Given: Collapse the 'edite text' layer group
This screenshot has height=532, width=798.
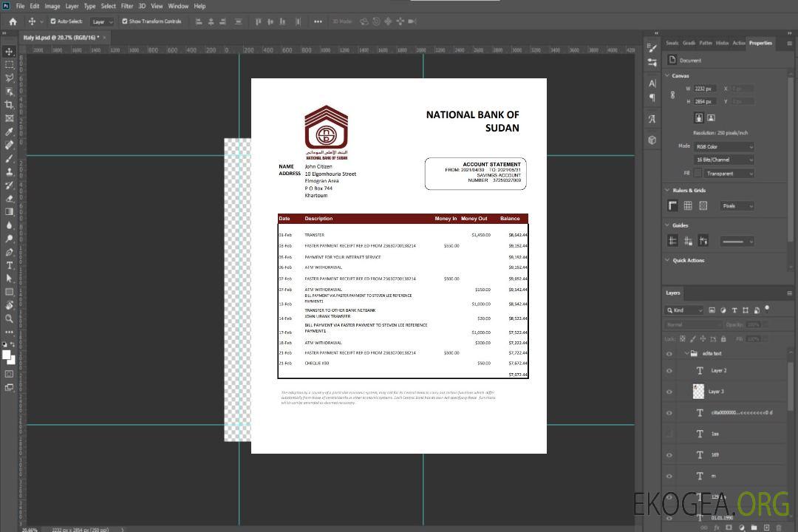Looking at the screenshot, I should click(x=686, y=353).
